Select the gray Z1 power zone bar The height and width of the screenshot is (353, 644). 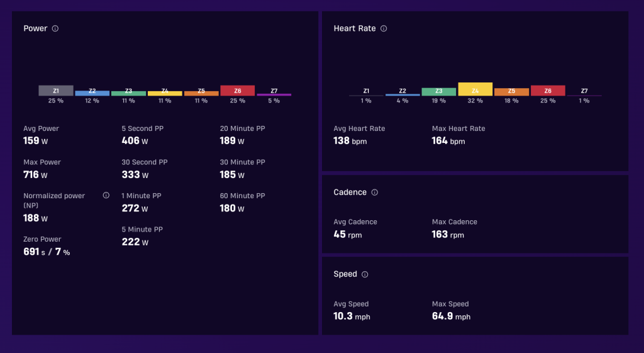(56, 91)
